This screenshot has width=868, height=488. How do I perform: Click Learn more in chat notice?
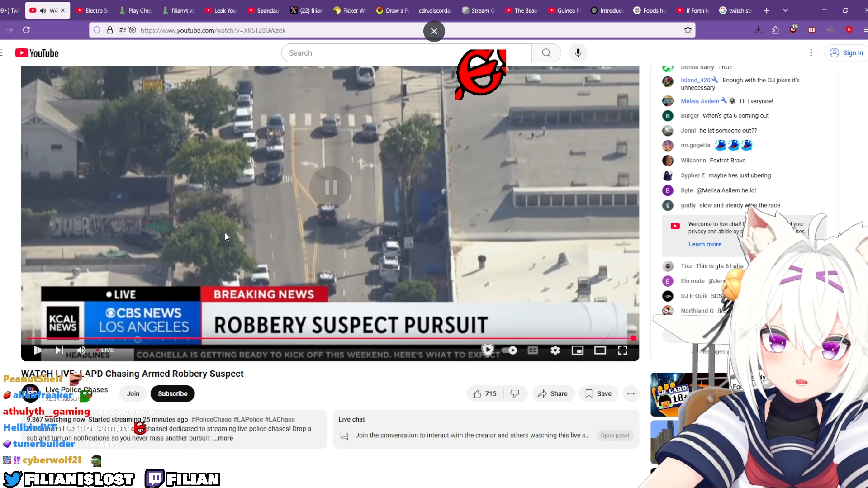click(705, 244)
